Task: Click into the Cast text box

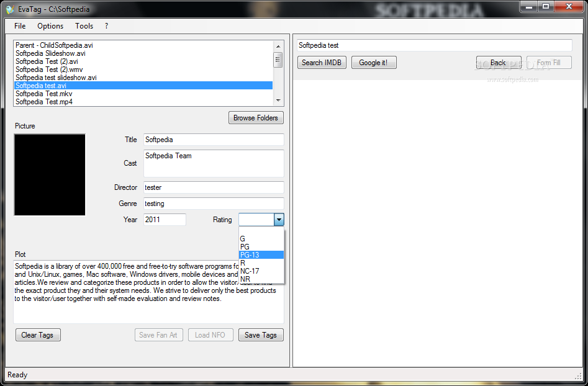Action: point(214,163)
